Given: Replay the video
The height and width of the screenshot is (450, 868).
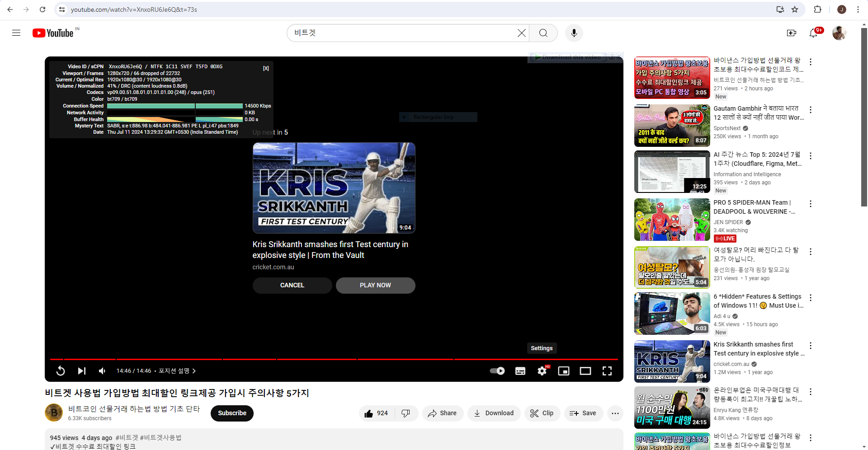Looking at the screenshot, I should [x=61, y=371].
